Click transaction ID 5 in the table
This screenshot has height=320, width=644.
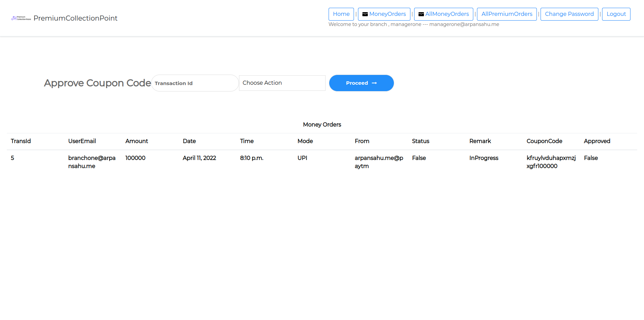pos(13,158)
